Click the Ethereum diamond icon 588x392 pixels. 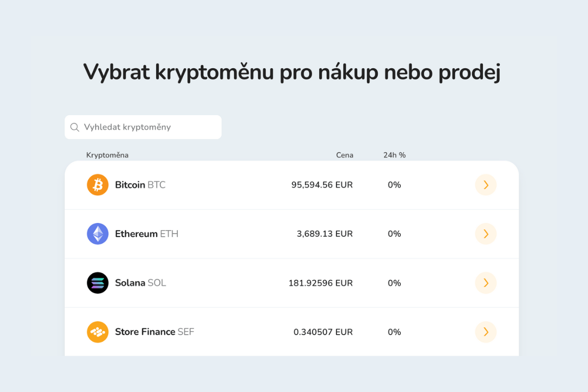point(98,234)
